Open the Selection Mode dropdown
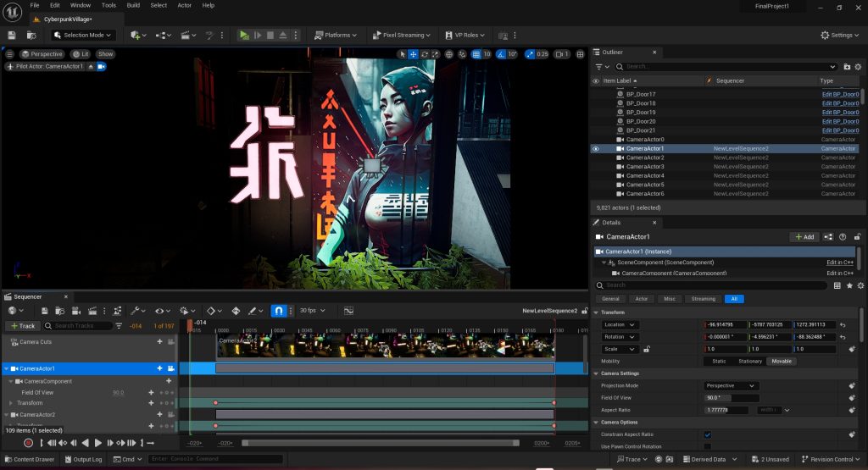 pyautogui.click(x=84, y=35)
